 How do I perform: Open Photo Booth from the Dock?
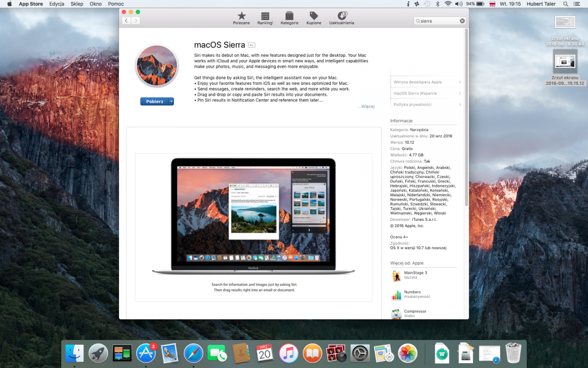pos(336,353)
